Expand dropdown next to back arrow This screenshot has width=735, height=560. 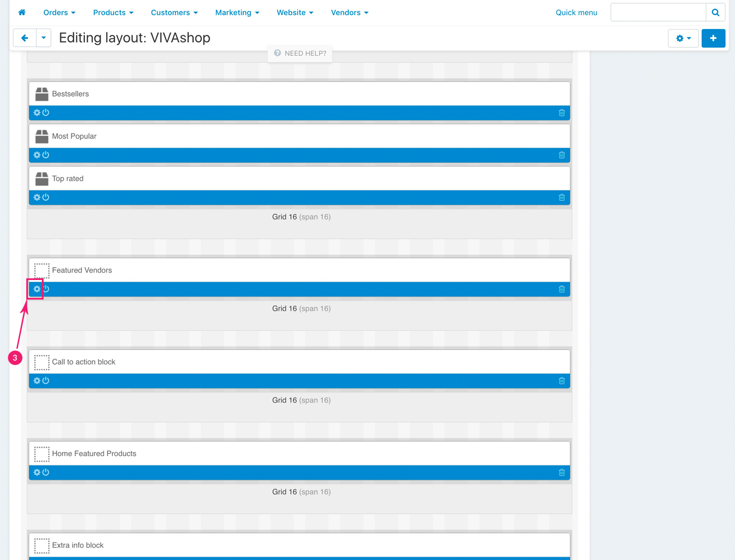44,38
